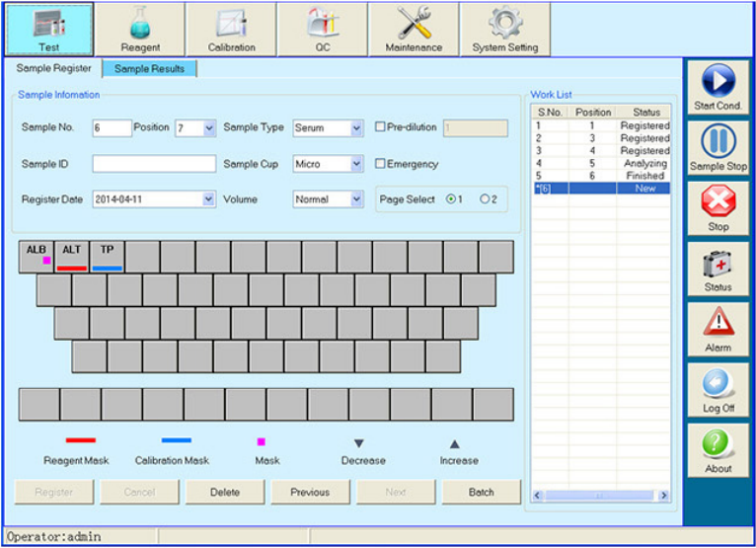
Task: Select the ALT test key
Action: click(72, 257)
